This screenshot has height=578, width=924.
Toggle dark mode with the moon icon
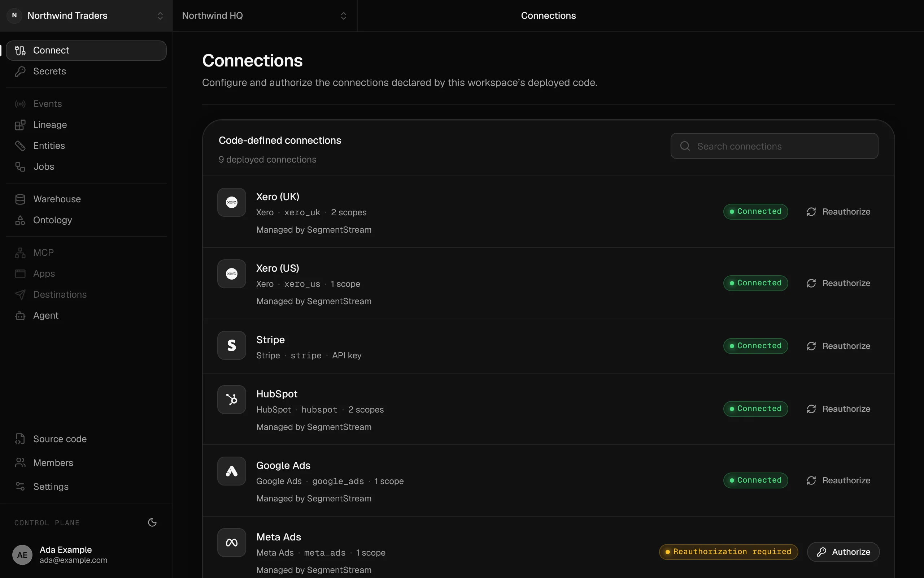(152, 523)
